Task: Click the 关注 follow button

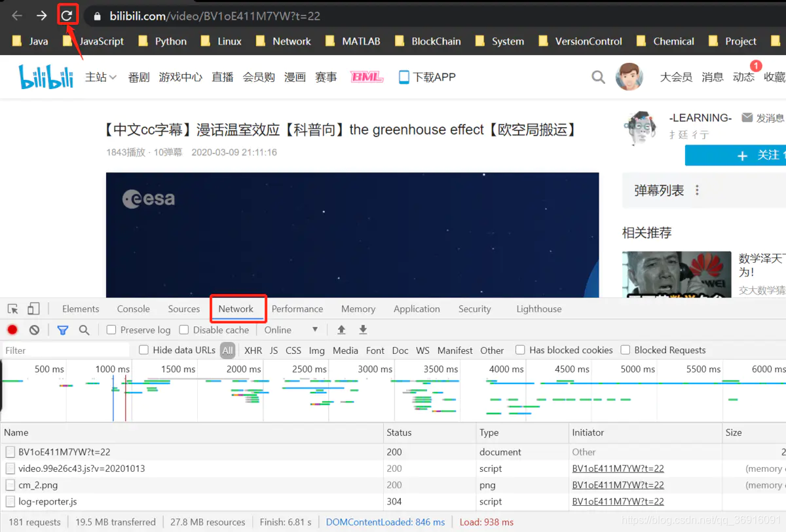Action: (736, 155)
